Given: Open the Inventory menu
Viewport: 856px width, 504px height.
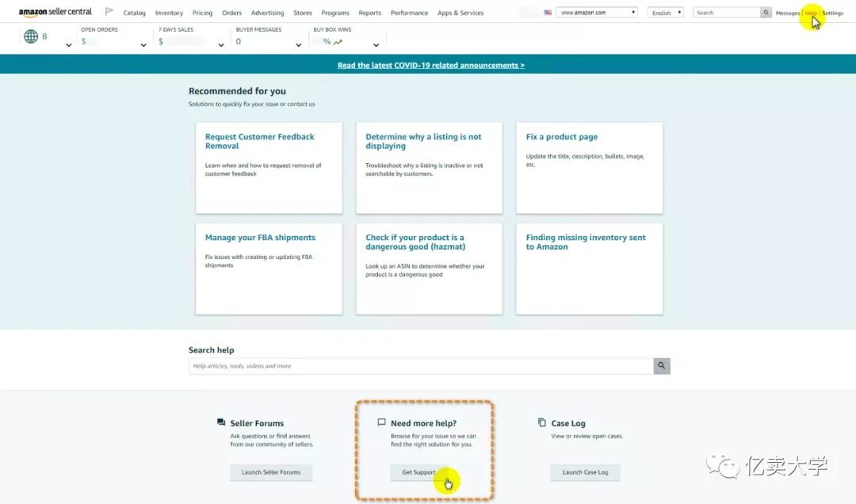Looking at the screenshot, I should pyautogui.click(x=170, y=13).
